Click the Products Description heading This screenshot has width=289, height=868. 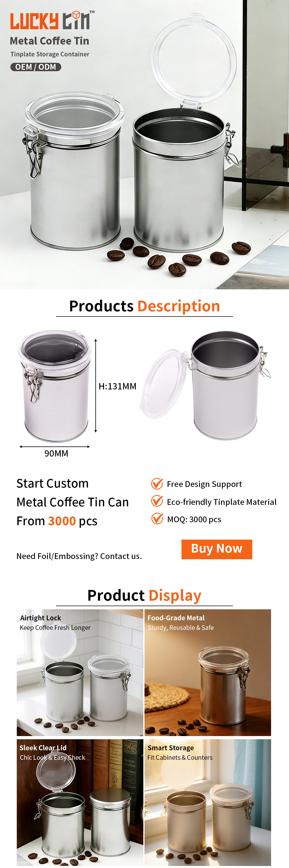144,306
